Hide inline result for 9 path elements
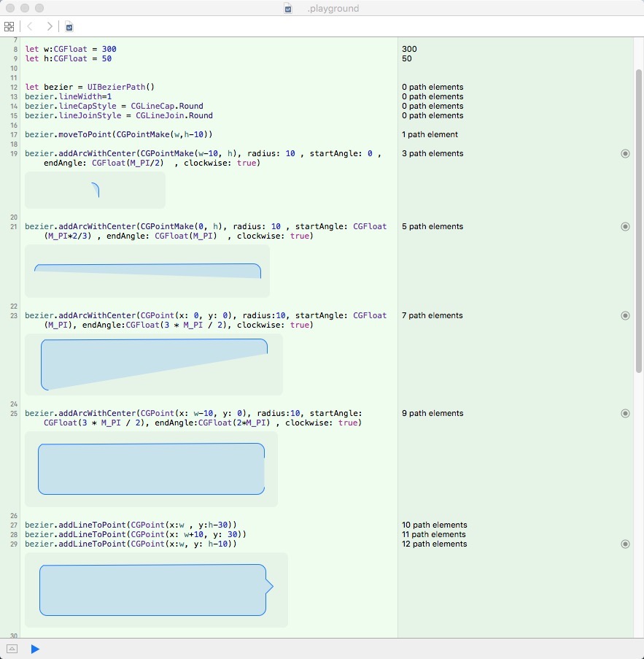The image size is (644, 659). (625, 414)
